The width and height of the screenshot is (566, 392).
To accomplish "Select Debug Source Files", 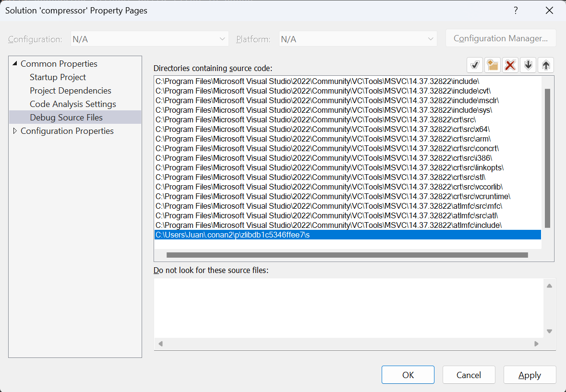I will coord(66,117).
